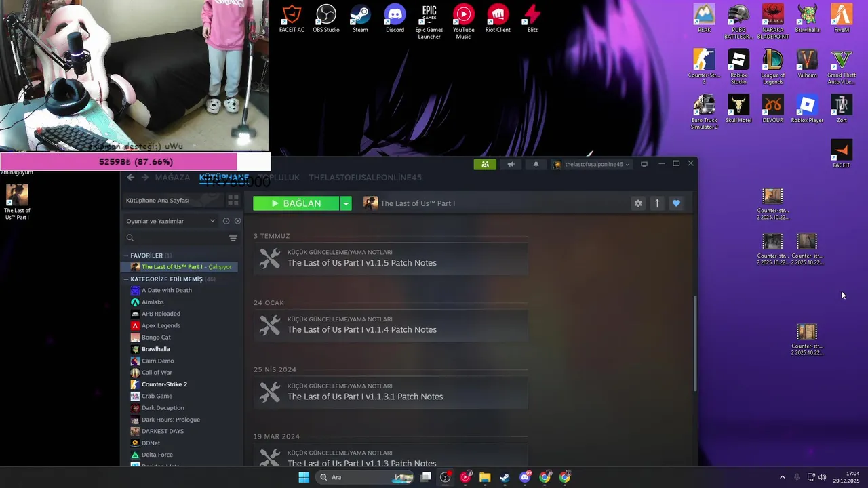Open v1.1.3.1 Patch Notes entry
This screenshot has width=868, height=488.
coord(391,392)
